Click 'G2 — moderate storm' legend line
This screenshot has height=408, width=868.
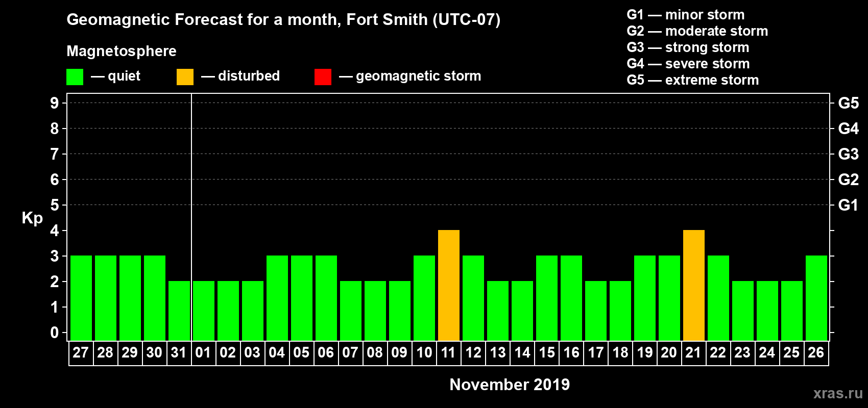coord(697,31)
